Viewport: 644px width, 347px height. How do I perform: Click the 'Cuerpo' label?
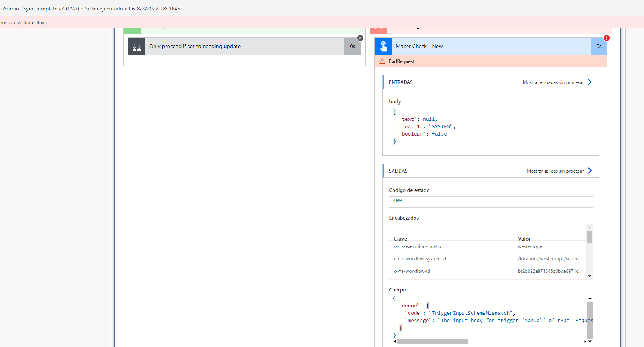397,290
